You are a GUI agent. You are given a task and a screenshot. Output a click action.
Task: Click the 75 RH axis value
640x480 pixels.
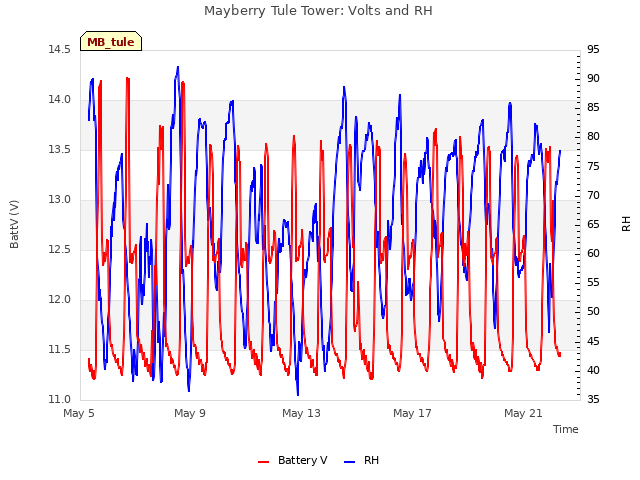(x=593, y=166)
